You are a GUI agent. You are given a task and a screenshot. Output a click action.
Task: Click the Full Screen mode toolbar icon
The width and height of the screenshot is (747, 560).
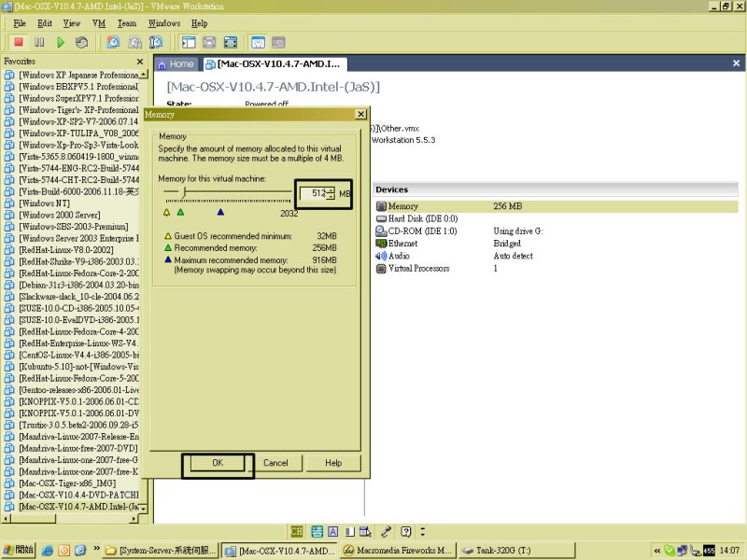click(x=231, y=42)
